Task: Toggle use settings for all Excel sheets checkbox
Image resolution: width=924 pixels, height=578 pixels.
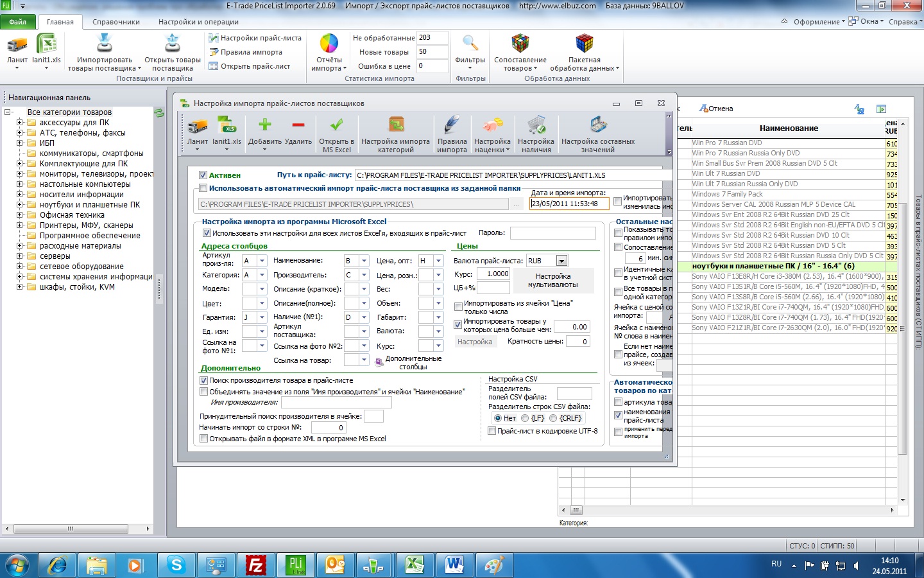Action: (x=207, y=233)
